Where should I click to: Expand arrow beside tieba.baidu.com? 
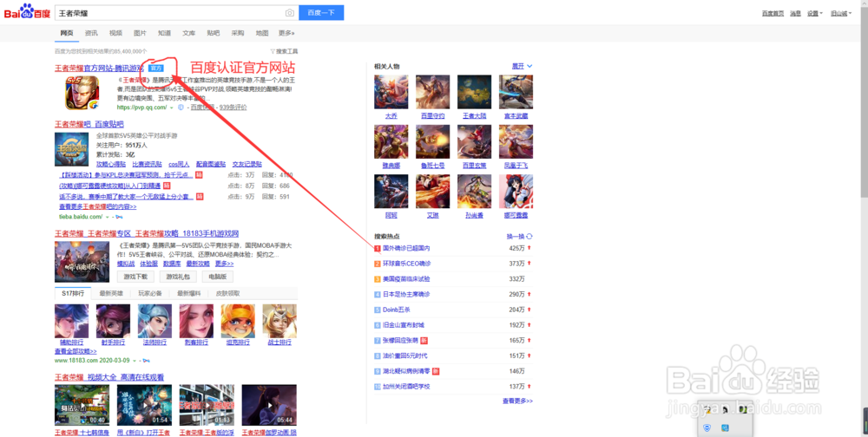pos(108,218)
